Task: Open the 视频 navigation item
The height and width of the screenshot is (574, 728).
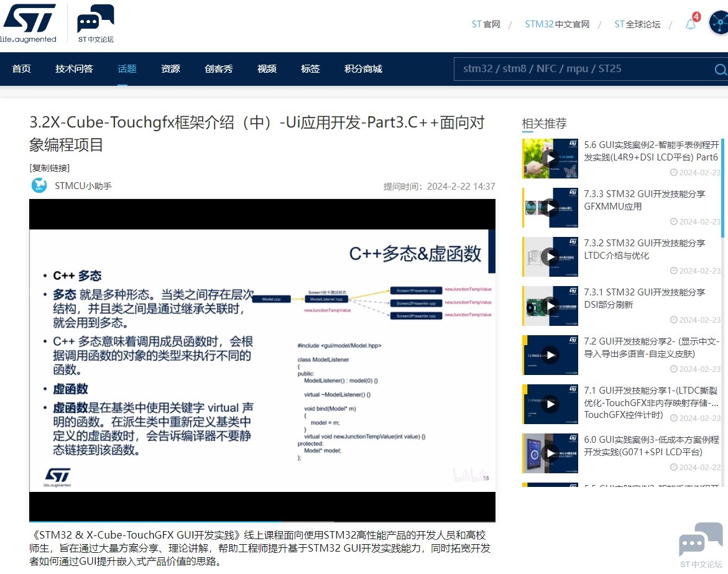Action: click(267, 69)
